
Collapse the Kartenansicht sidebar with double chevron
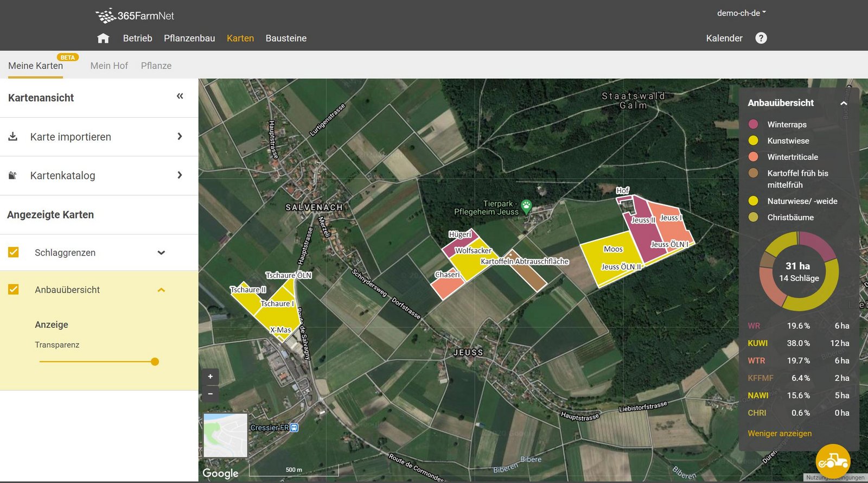[180, 96]
